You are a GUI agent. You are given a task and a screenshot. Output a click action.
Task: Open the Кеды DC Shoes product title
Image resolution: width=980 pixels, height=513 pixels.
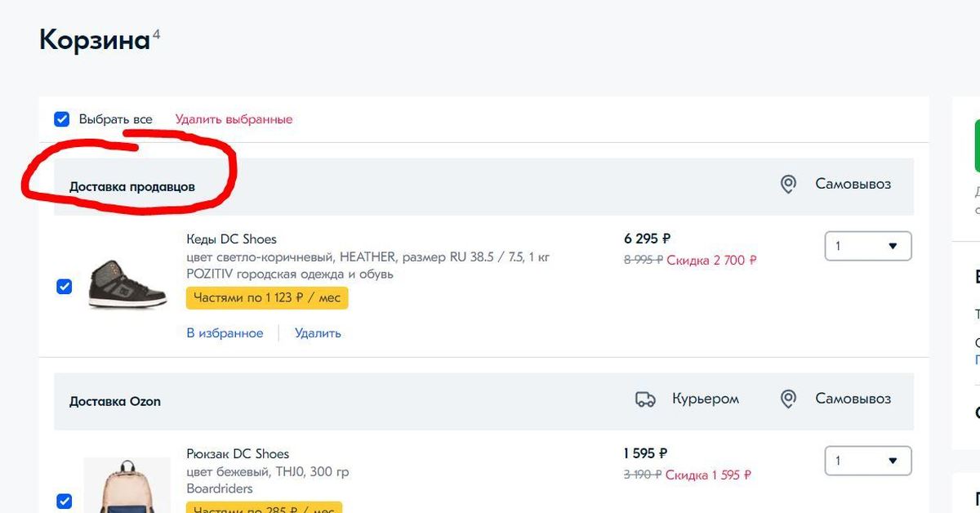[231, 239]
